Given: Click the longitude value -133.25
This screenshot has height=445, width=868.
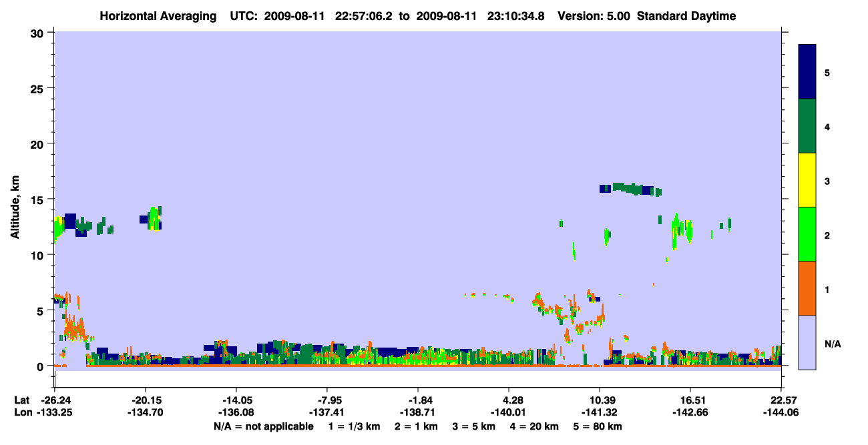Looking at the screenshot, I should pos(55,412).
